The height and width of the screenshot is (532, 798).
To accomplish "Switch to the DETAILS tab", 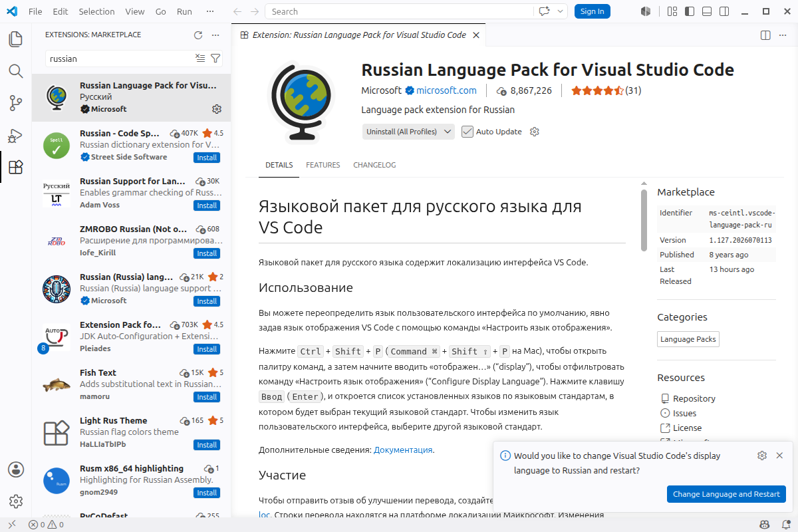I will tap(279, 165).
